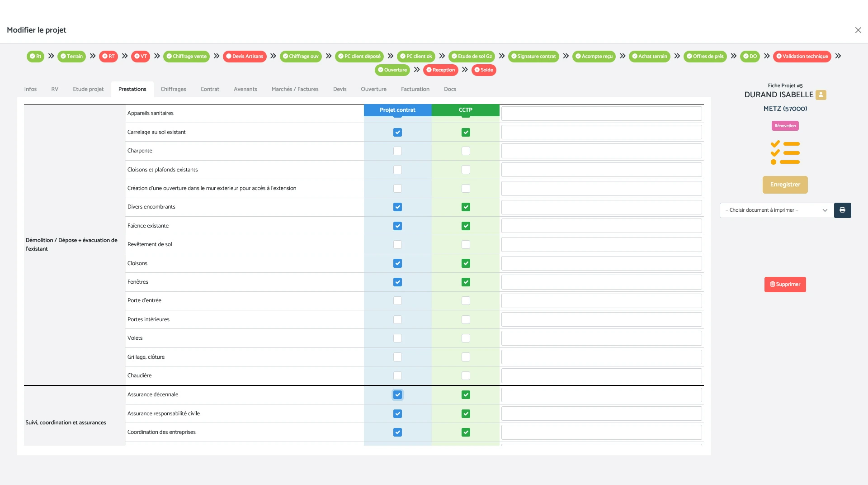The height and width of the screenshot is (485, 868).
Task: Click the Devis Artisans status badge
Action: 245,57
